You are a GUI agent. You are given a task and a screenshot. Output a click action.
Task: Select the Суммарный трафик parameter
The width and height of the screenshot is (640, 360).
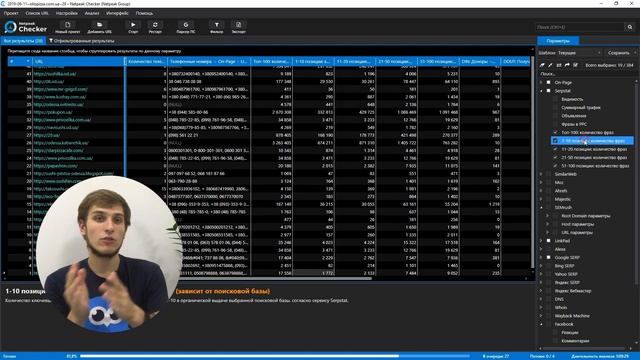click(x=581, y=107)
